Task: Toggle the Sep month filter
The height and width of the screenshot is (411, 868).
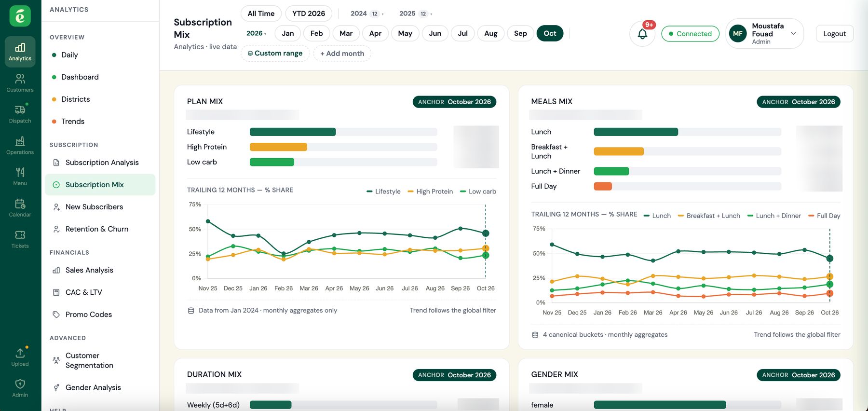Action: click(520, 33)
